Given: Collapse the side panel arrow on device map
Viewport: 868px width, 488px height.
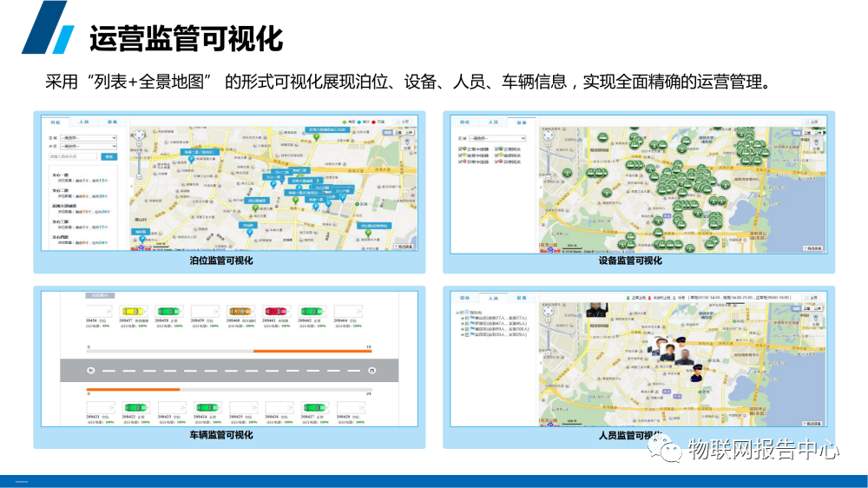Looking at the screenshot, I should click(x=541, y=188).
